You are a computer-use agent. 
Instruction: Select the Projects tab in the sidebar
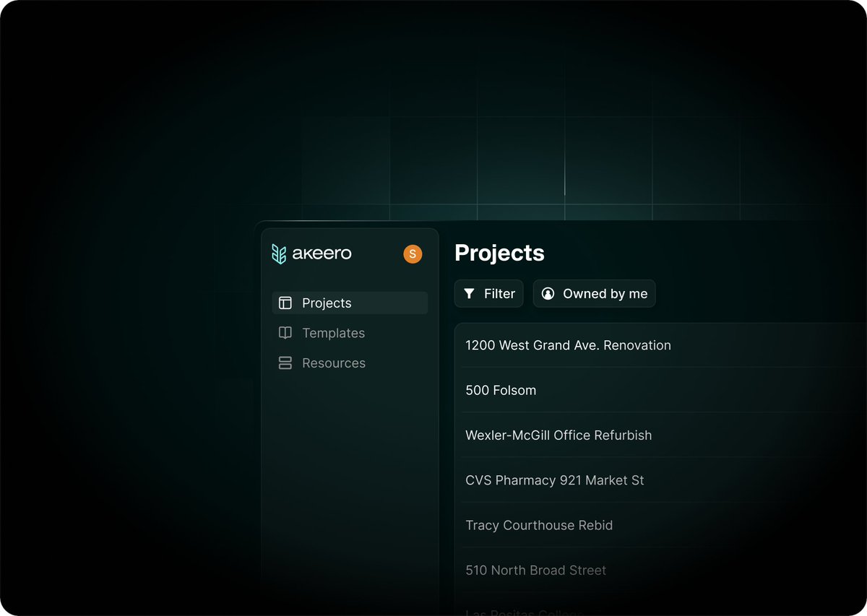(326, 303)
